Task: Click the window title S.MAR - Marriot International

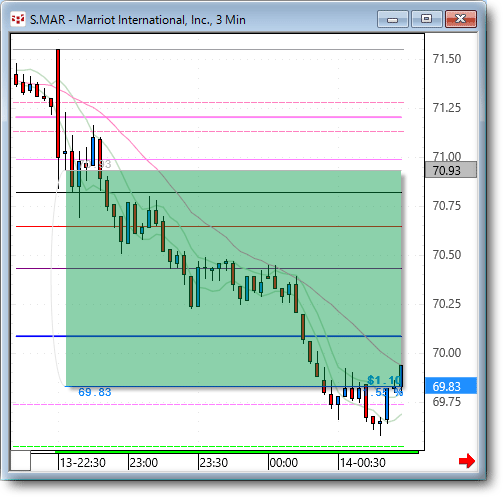Action: click(138, 20)
